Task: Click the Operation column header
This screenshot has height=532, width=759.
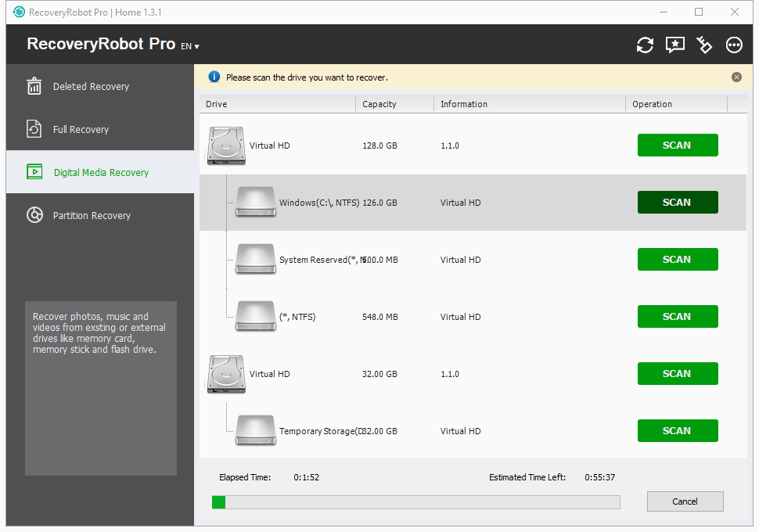Action: (676, 104)
